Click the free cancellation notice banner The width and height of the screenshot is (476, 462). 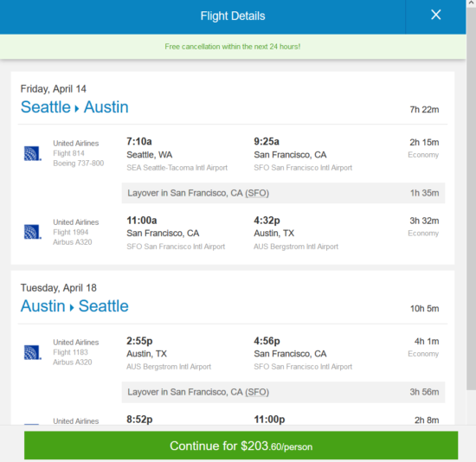tap(233, 47)
